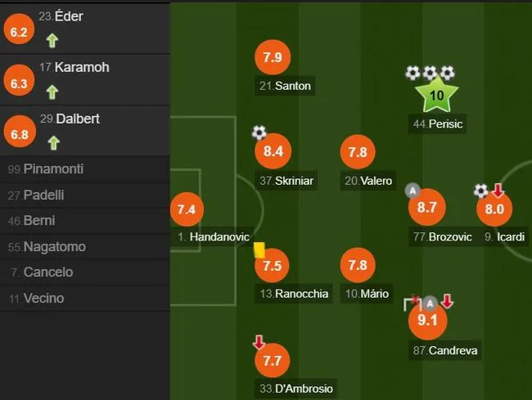Select Pinamonti in the bench list
Viewport: 532px width, 400px height.
tap(85, 169)
